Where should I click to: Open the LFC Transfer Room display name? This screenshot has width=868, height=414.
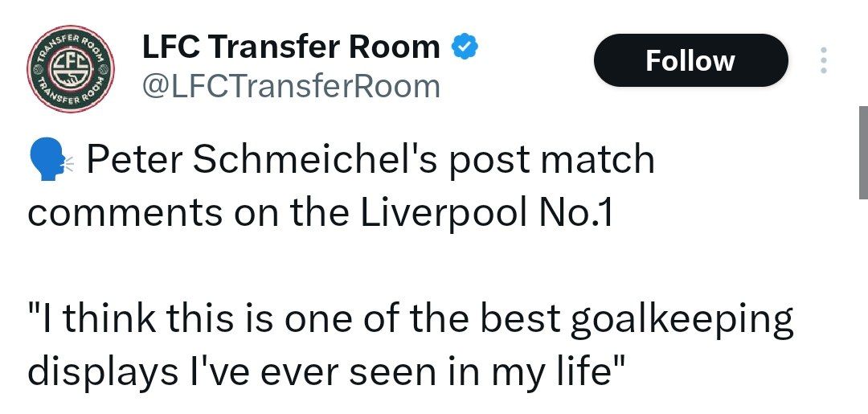291,47
